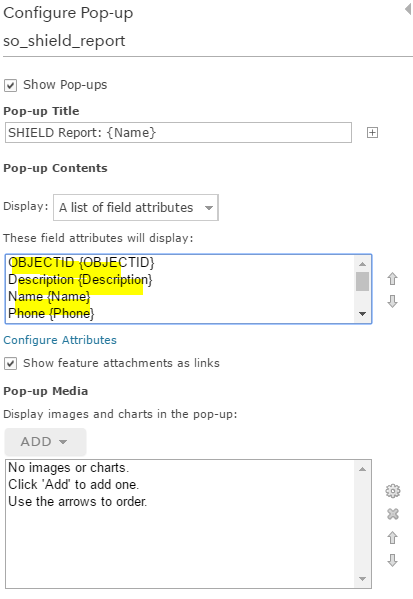
Task: Open media settings gear icon
Action: point(393,491)
